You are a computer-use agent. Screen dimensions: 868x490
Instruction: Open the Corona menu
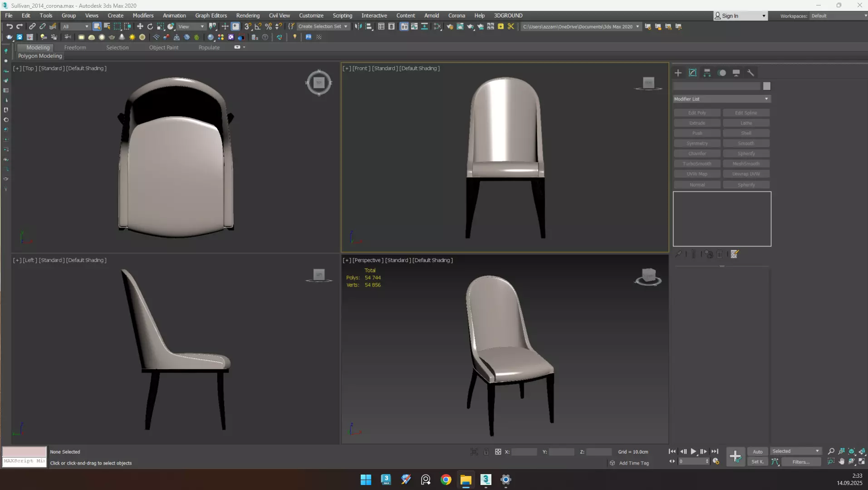click(x=456, y=15)
